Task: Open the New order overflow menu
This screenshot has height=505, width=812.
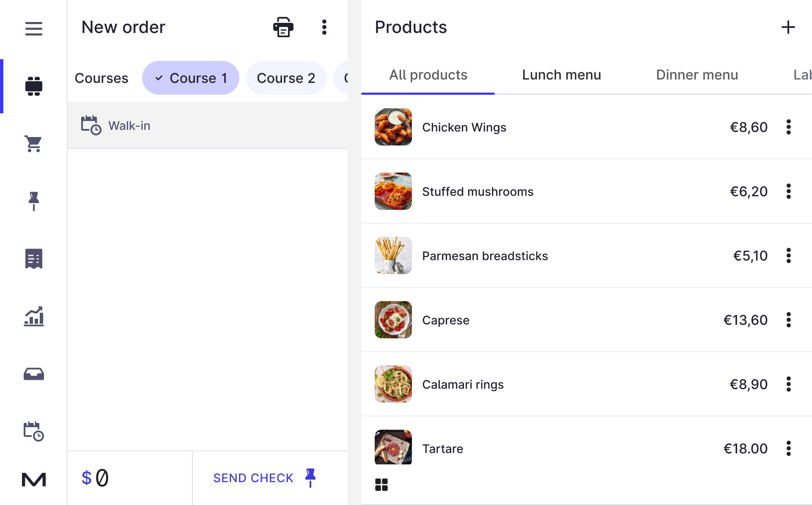Action: 324,27
